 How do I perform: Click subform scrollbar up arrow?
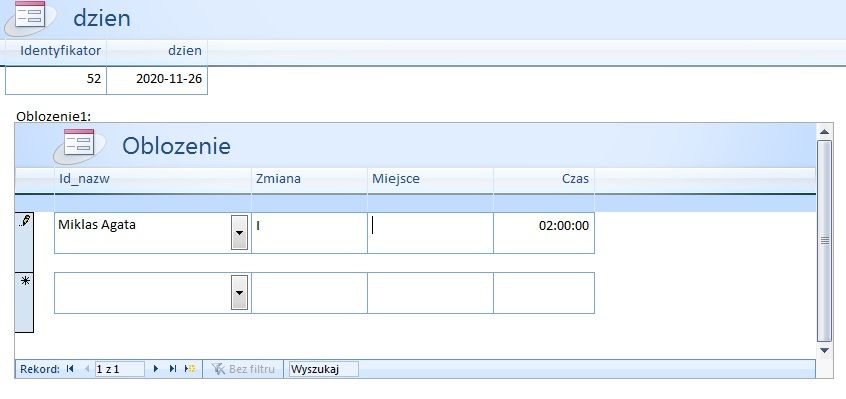click(x=824, y=132)
